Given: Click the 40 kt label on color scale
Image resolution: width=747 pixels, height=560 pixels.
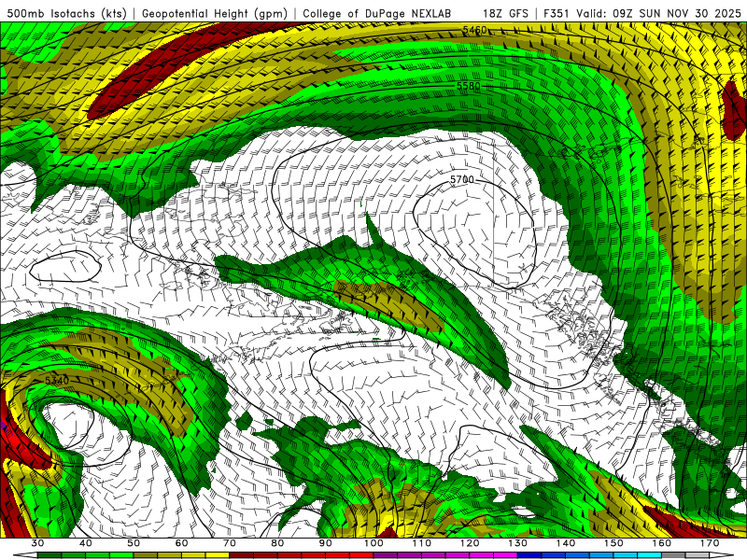Looking at the screenshot, I should click(86, 543).
